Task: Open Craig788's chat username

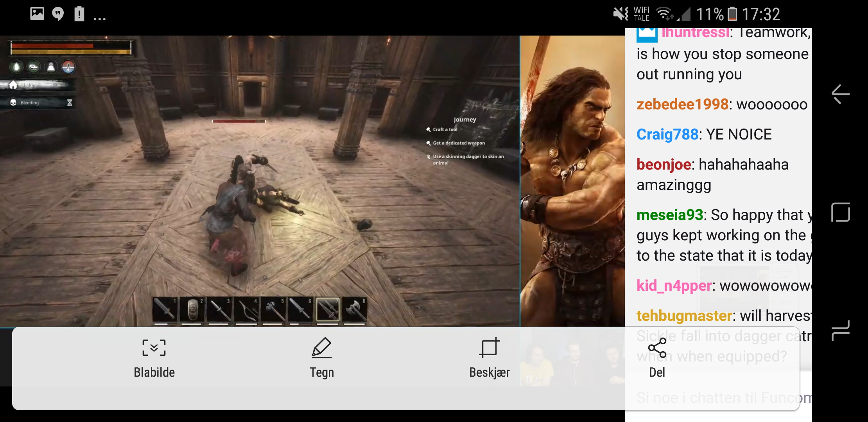Action: pos(667,134)
